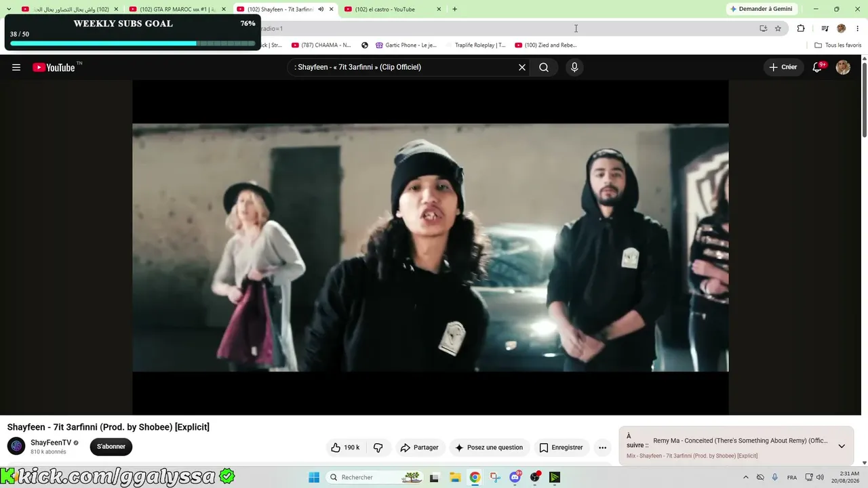Open Snipping Tool from the taskbar
868x488 pixels.
tap(495, 477)
